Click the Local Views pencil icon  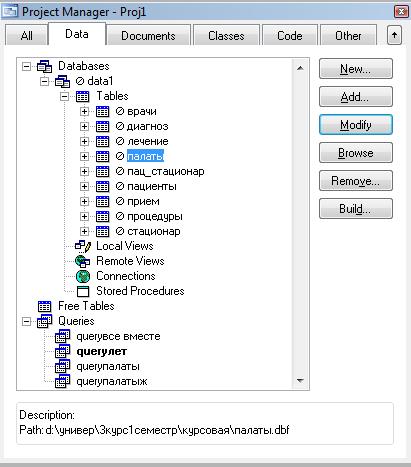pyautogui.click(x=83, y=246)
